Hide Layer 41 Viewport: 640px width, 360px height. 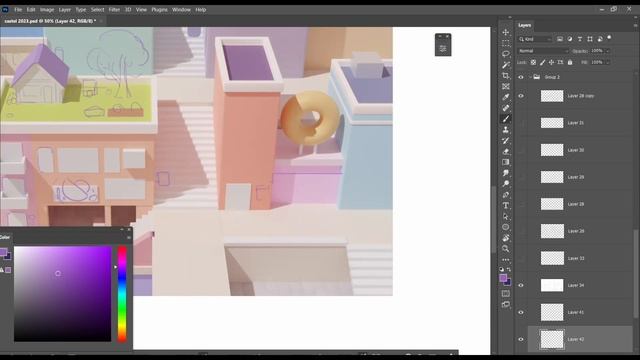click(x=521, y=312)
